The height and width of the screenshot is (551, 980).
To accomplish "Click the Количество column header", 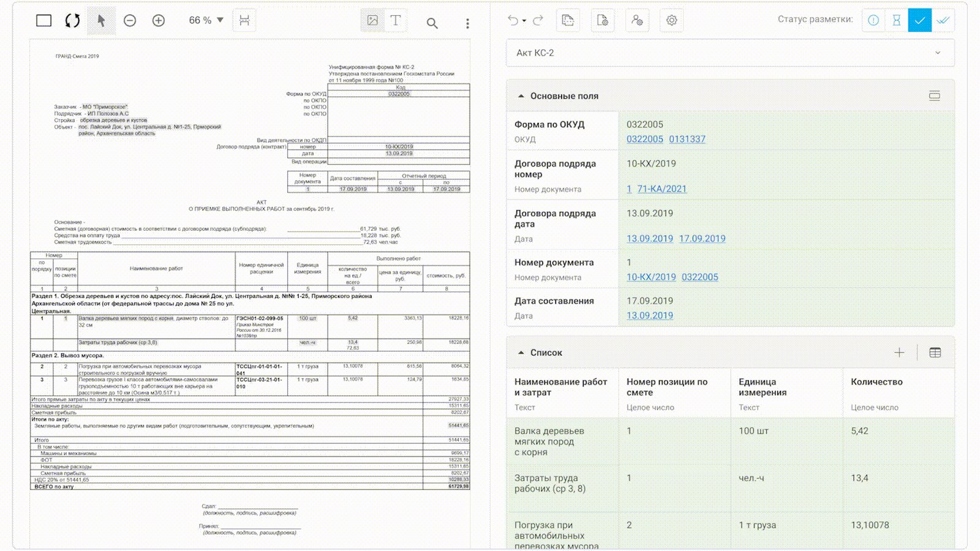I will (x=899, y=393).
